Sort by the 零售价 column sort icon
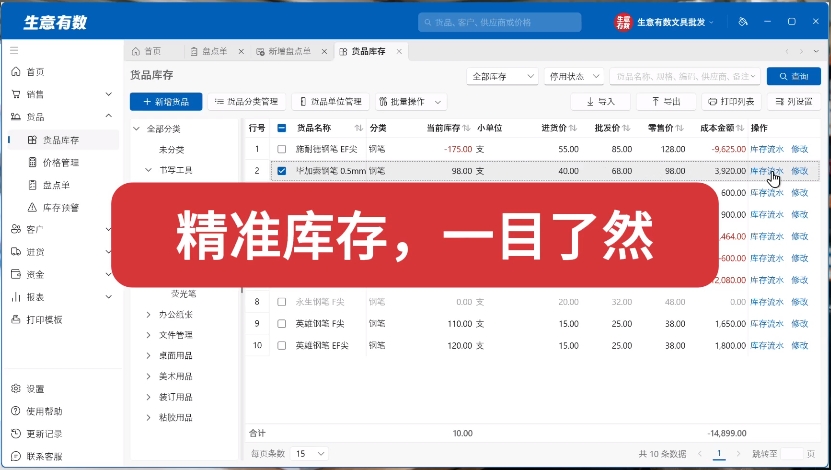The height and width of the screenshot is (470, 831). (679, 128)
